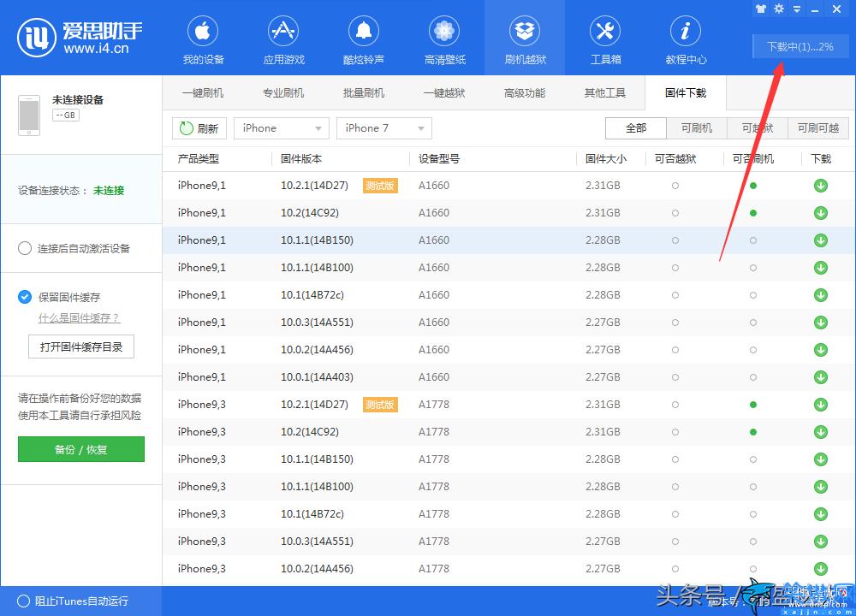Download iPhone9,1 10.2.1(14D27) firmware

[821, 186]
